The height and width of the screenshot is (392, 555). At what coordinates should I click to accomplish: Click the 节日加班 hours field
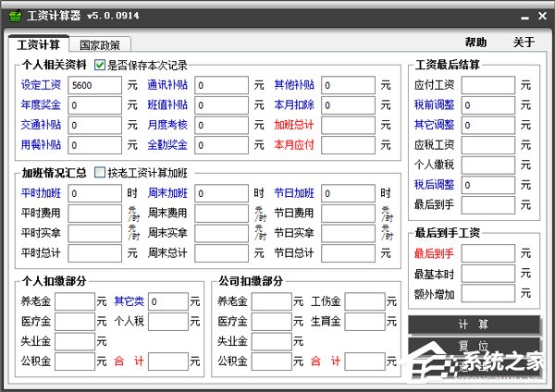(x=347, y=193)
